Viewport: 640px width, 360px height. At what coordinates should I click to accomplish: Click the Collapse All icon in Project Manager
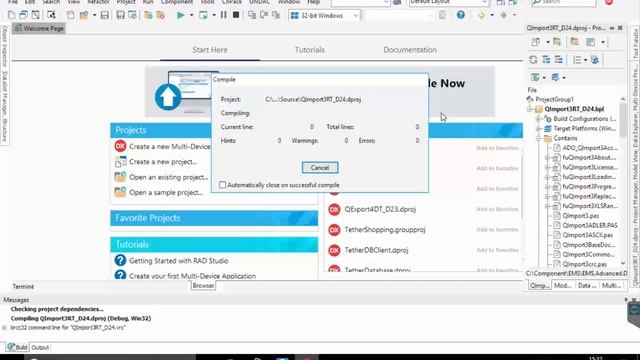[558, 60]
